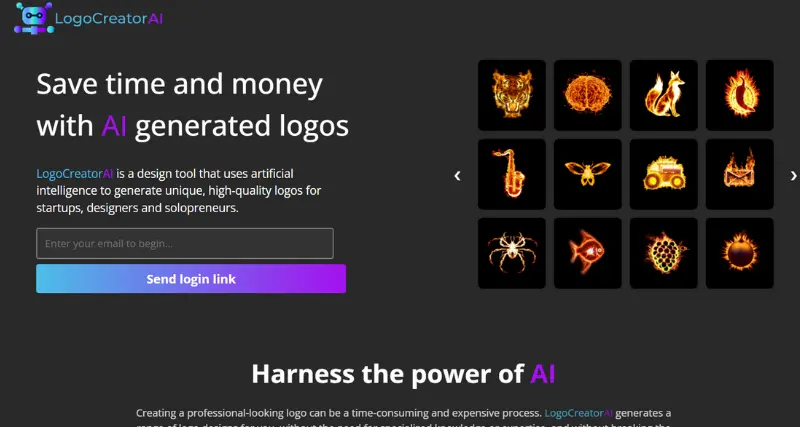The width and height of the screenshot is (800, 427).
Task: Click the Send login link button
Action: [191, 279]
